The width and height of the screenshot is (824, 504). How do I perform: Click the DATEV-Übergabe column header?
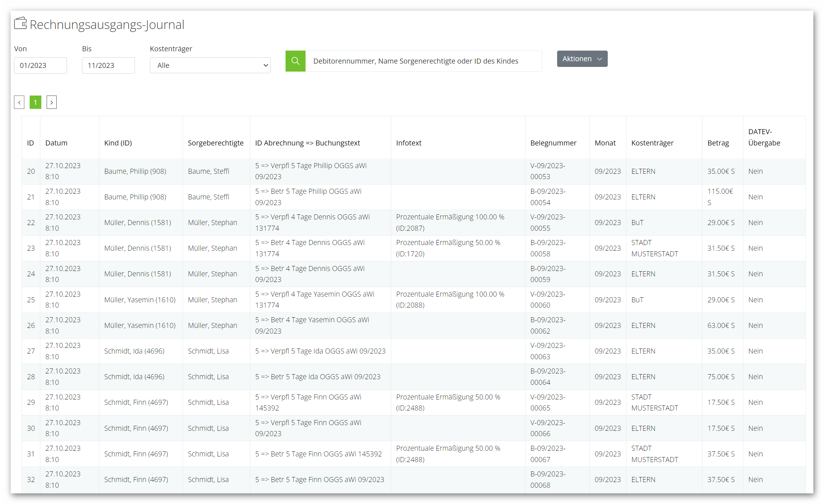tap(764, 137)
